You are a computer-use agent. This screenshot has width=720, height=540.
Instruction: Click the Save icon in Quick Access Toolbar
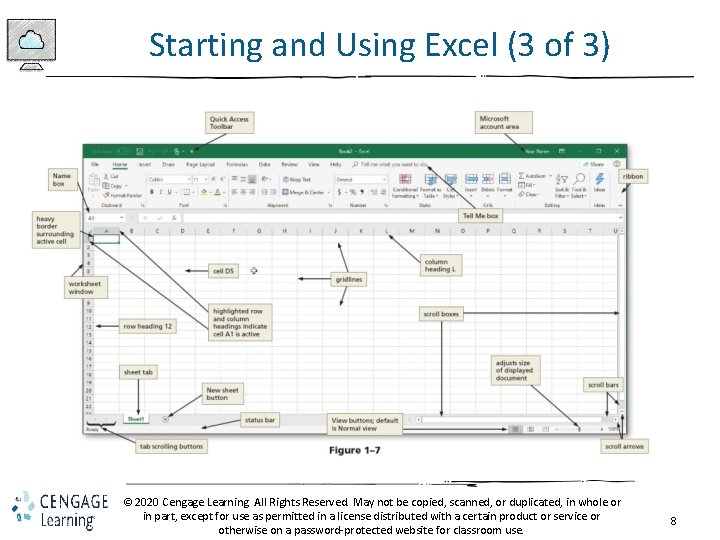pyautogui.click(x=140, y=151)
